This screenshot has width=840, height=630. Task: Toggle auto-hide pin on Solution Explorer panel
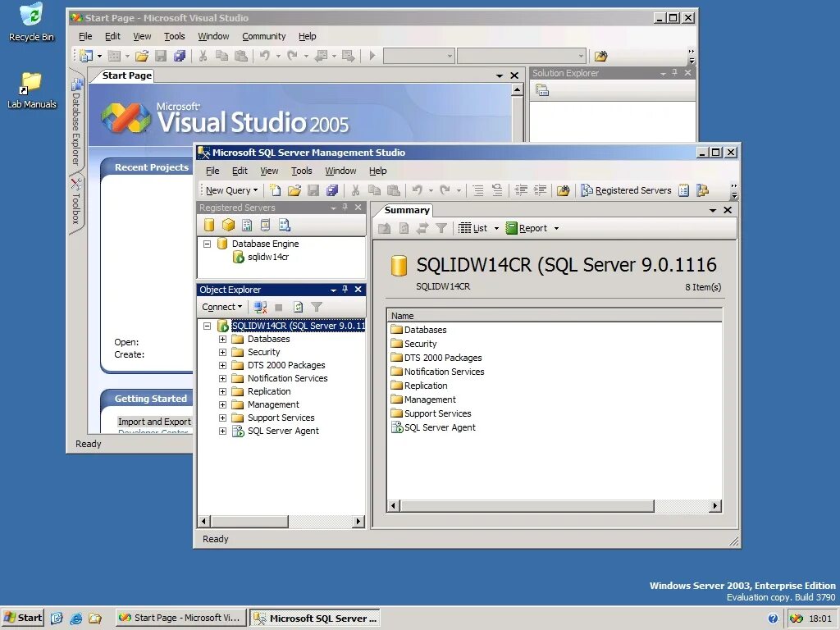[x=675, y=73]
